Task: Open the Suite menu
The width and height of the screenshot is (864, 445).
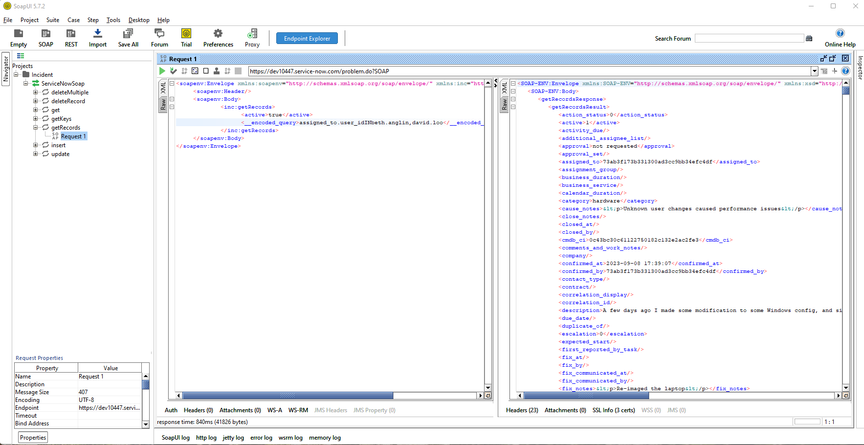Action: (53, 20)
